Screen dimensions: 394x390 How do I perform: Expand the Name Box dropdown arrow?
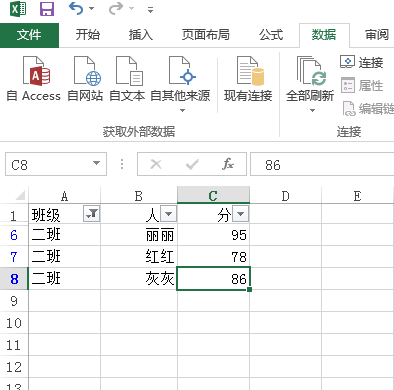pos(97,163)
